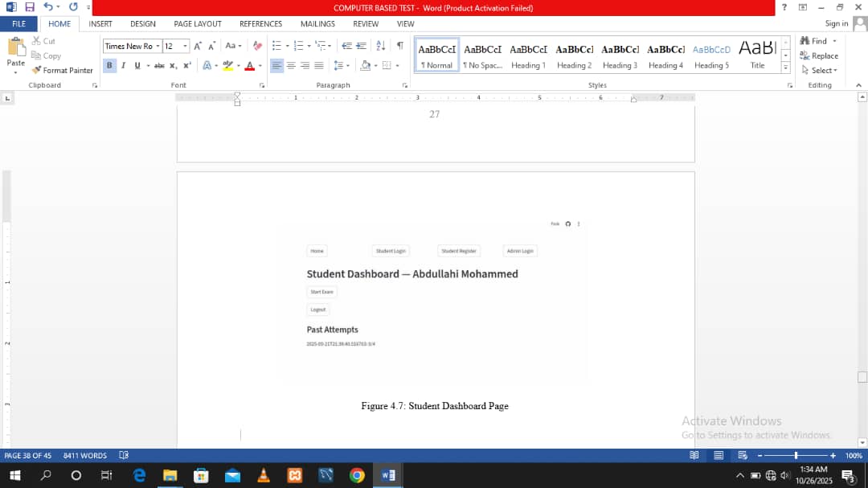The height and width of the screenshot is (488, 868).
Task: Toggle Italic formatting
Action: 123,66
